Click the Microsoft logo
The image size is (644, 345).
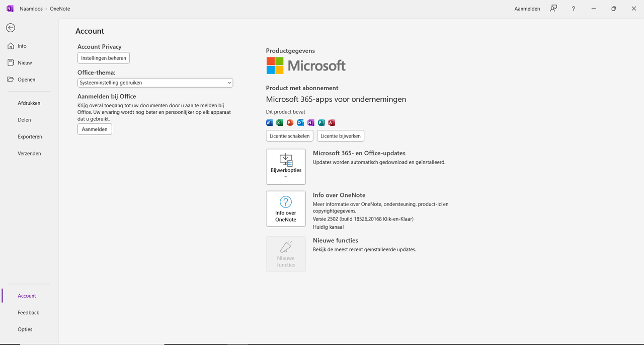[x=306, y=65]
